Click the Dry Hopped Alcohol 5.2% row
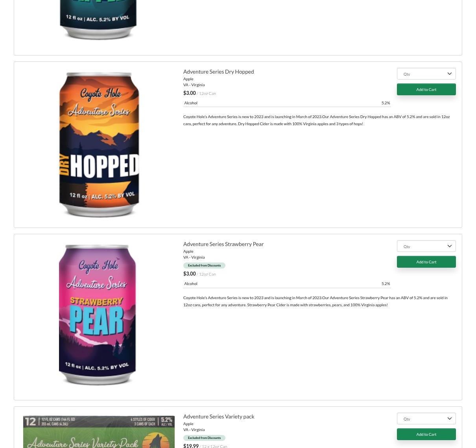This screenshot has width=476, height=448. point(287,103)
